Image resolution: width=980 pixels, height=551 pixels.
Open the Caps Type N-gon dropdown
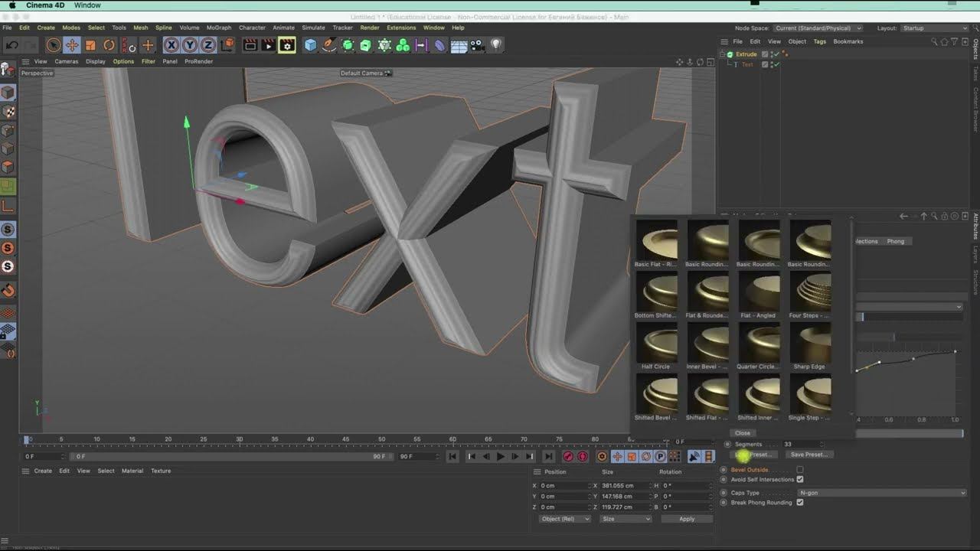point(880,493)
